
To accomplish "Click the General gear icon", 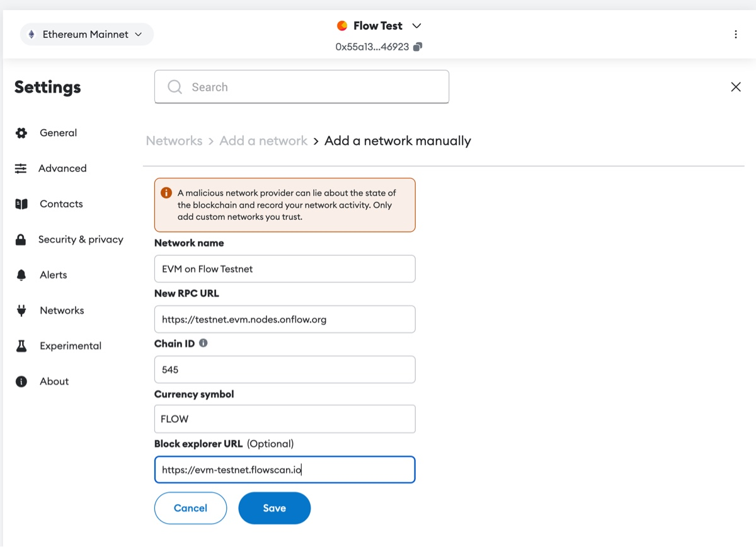I will click(x=21, y=133).
